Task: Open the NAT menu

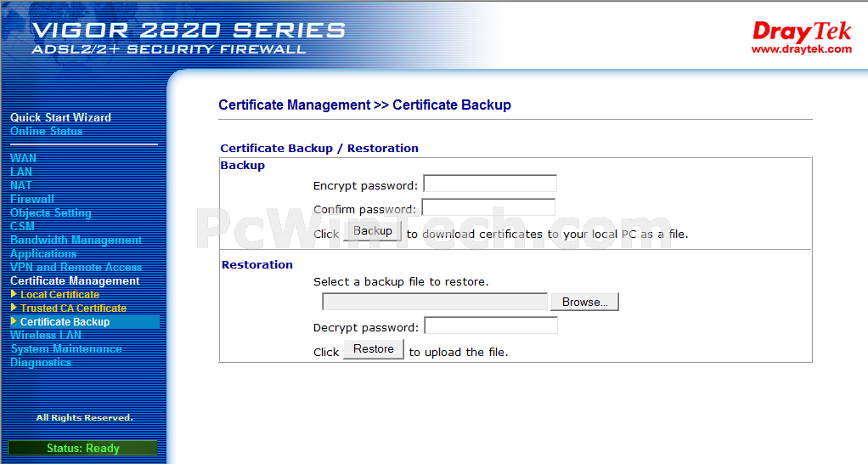Action: [x=21, y=185]
